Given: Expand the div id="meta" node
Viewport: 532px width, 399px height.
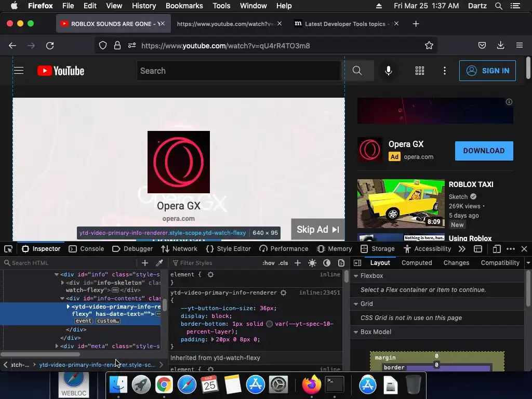Looking at the screenshot, I should (57, 346).
